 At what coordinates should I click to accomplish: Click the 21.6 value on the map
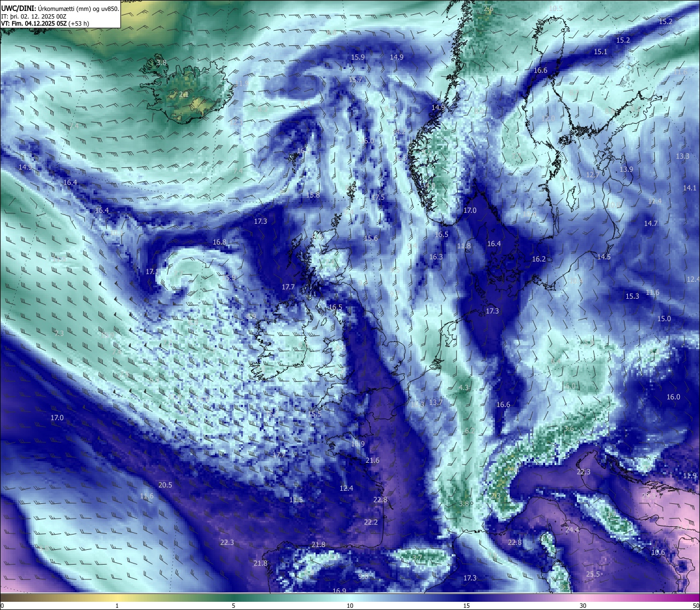tap(372, 461)
